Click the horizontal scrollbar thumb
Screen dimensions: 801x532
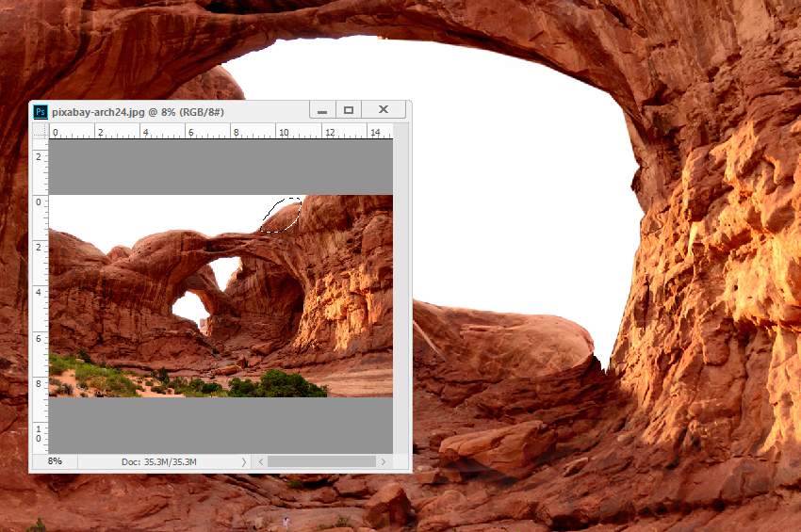pos(322,461)
